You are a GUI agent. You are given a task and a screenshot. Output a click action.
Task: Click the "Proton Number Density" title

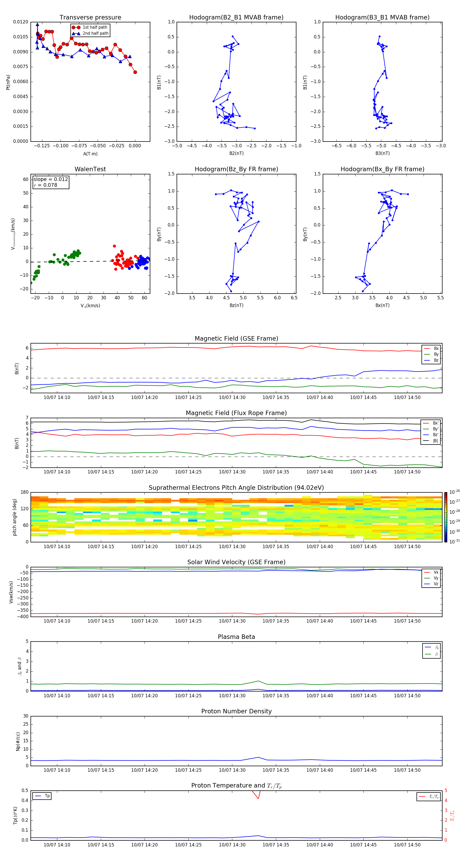(236, 711)
